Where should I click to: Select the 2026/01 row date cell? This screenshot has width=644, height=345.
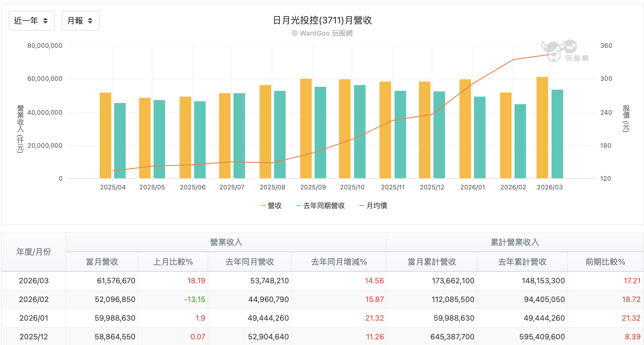pos(34,318)
